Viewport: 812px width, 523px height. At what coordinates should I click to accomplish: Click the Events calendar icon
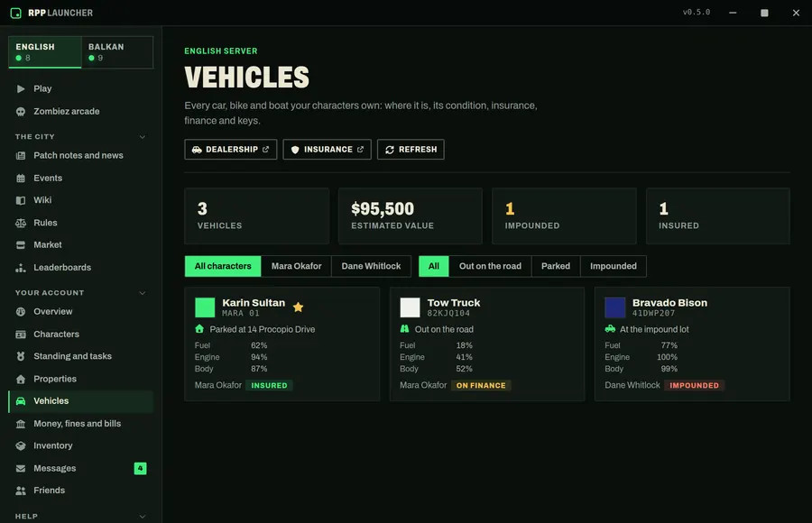pyautogui.click(x=21, y=179)
